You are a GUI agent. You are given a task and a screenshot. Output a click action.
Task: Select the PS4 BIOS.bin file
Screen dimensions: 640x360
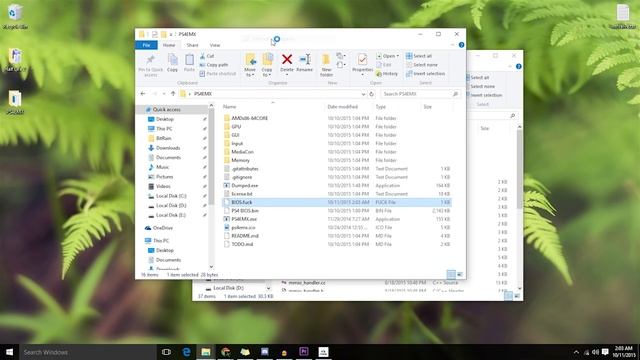[x=245, y=211]
